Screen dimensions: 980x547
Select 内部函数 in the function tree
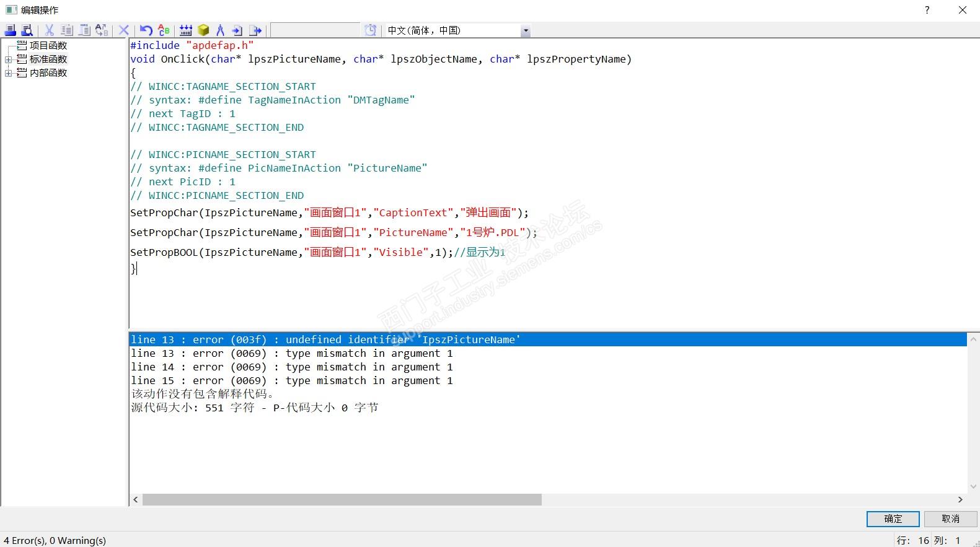48,72
